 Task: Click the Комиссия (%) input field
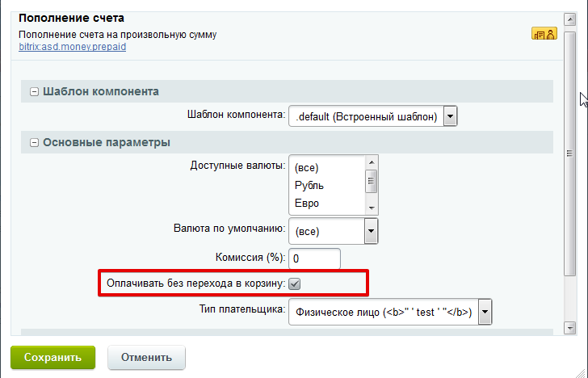click(314, 258)
